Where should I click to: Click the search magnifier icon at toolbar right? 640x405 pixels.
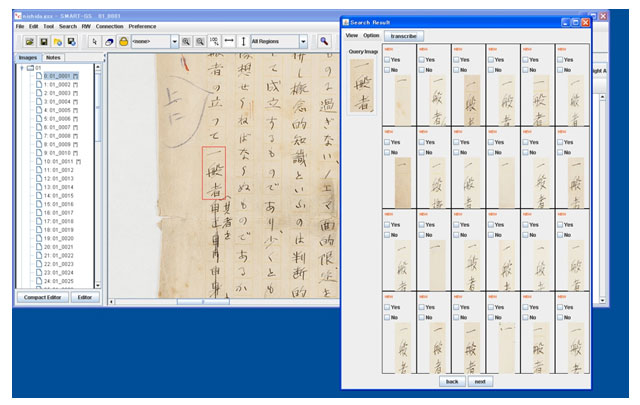tap(324, 41)
